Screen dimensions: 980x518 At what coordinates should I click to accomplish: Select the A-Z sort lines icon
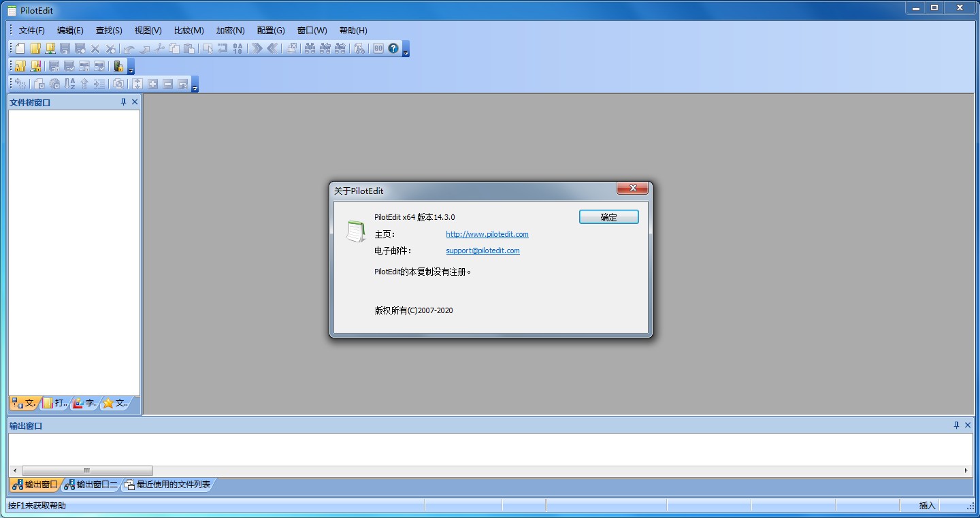pos(69,83)
